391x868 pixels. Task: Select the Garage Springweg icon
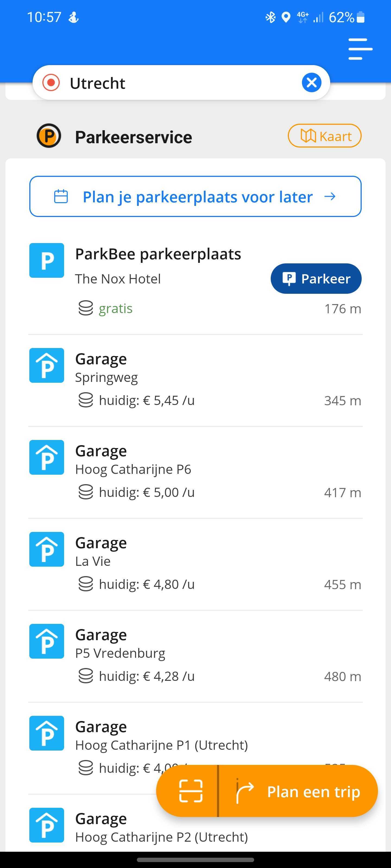point(46,365)
